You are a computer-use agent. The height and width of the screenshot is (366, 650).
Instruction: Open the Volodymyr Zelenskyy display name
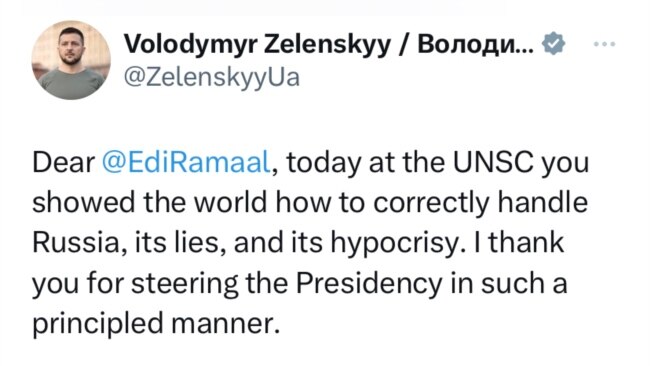pyautogui.click(x=257, y=45)
